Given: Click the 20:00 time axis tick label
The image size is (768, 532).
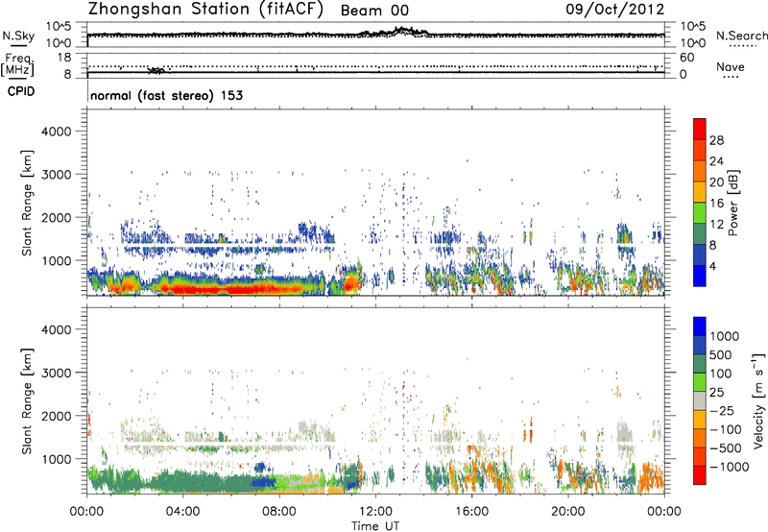Looking at the screenshot, I should coord(567,512).
